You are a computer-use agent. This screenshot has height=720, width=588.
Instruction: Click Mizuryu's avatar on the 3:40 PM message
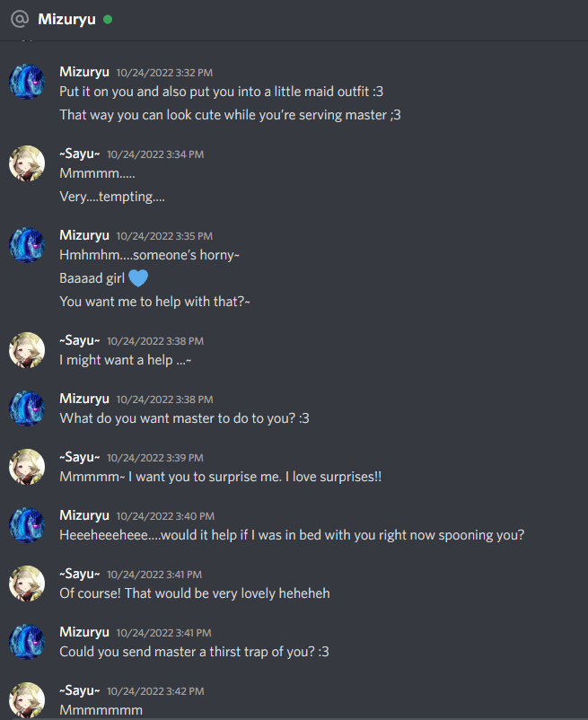click(x=27, y=525)
